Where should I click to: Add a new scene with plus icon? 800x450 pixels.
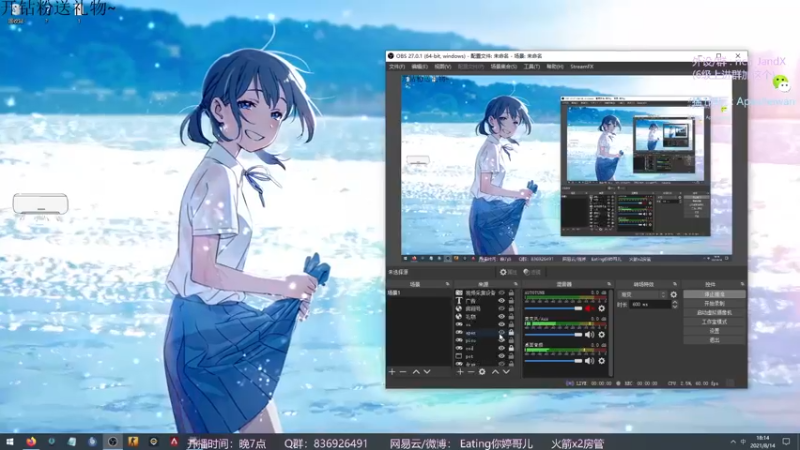tap(392, 372)
